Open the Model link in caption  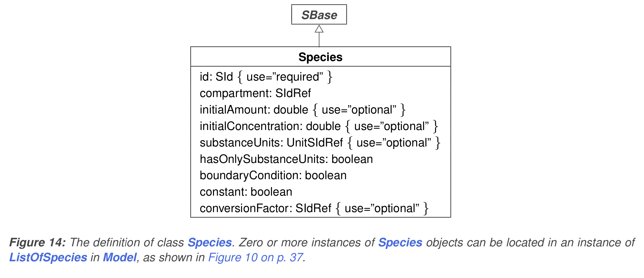tap(120, 257)
